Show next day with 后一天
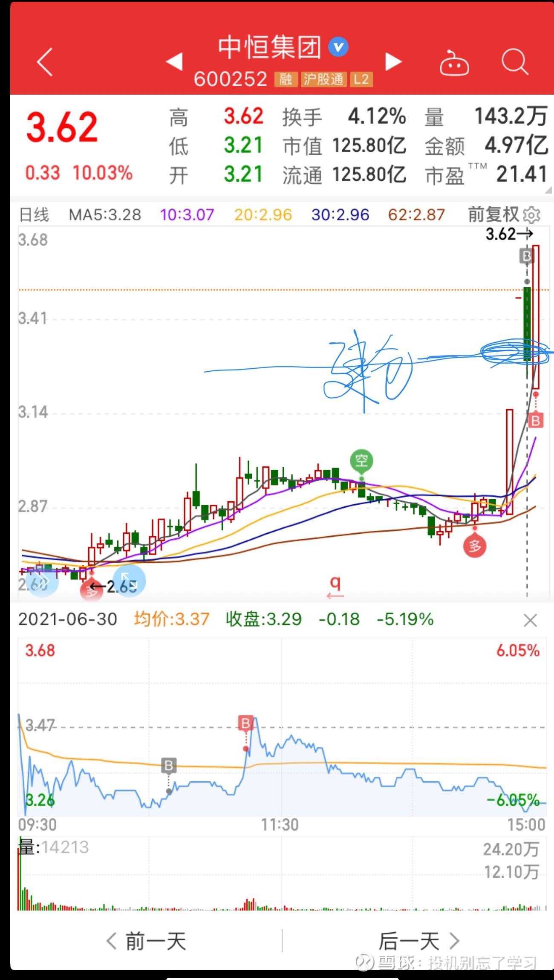The width and height of the screenshot is (554, 980). pyautogui.click(x=419, y=941)
